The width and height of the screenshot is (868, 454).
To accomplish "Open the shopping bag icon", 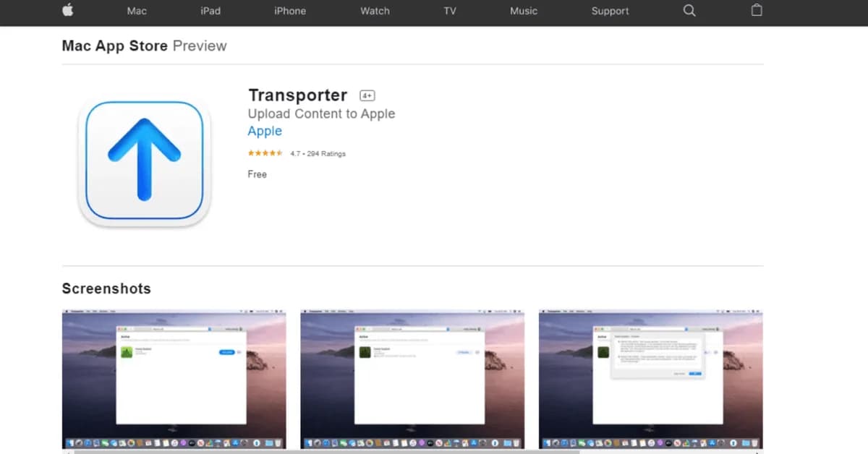I will [x=757, y=10].
